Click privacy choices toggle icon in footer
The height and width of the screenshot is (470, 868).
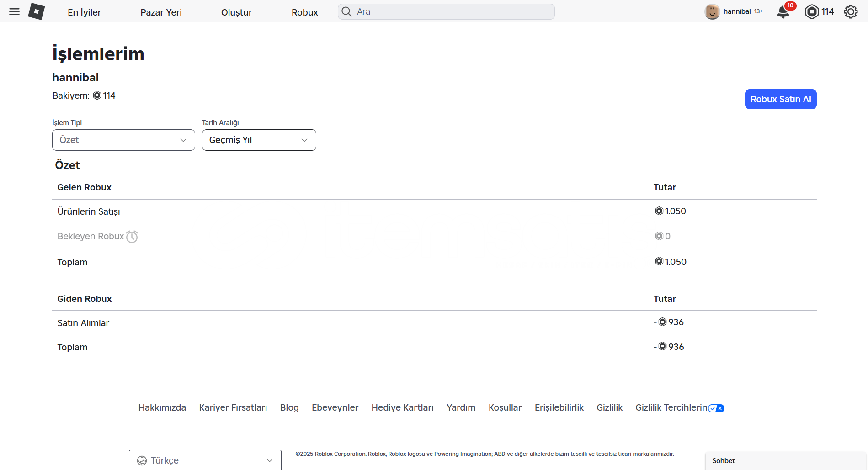coord(716,408)
